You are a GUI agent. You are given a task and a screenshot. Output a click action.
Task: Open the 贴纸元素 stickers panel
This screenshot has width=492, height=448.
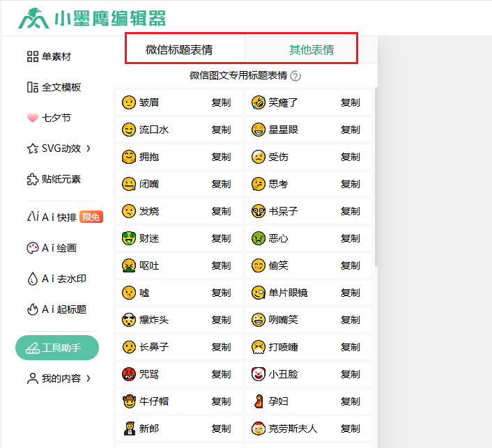click(54, 179)
